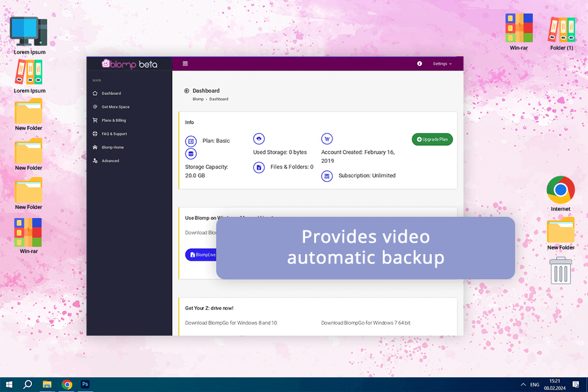The height and width of the screenshot is (392, 588).
Task: Open Photoshop from the taskbar
Action: [85, 385]
